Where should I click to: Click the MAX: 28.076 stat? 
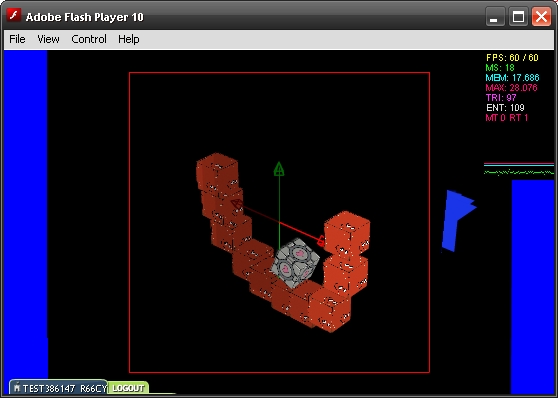point(511,88)
